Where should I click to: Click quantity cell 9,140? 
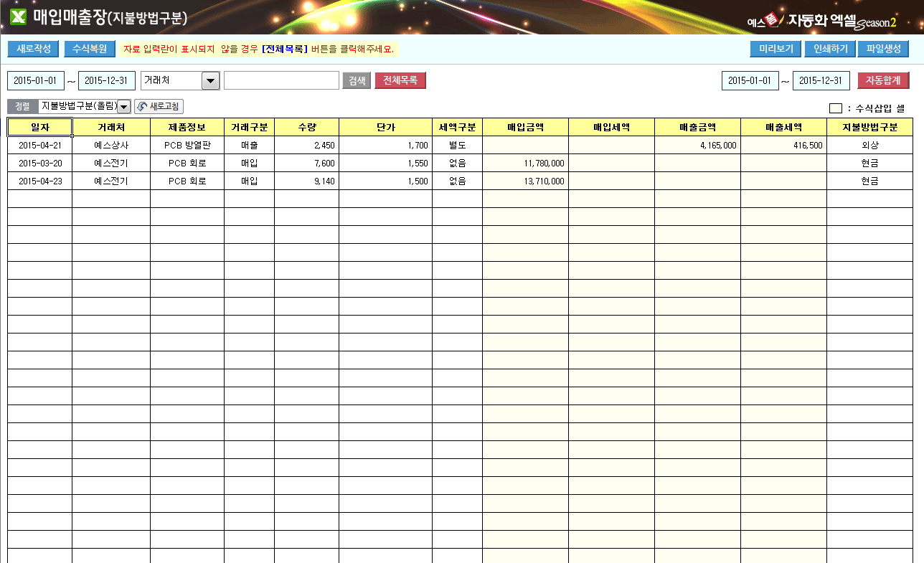coord(307,181)
